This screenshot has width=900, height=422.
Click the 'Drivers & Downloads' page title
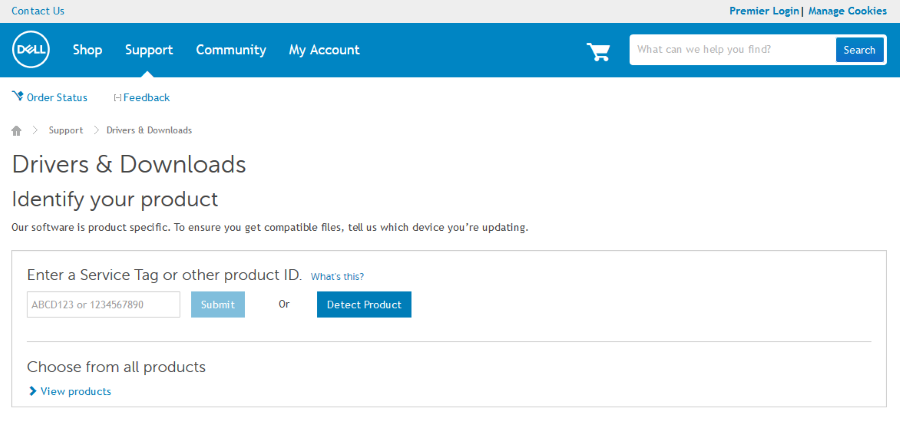click(129, 165)
